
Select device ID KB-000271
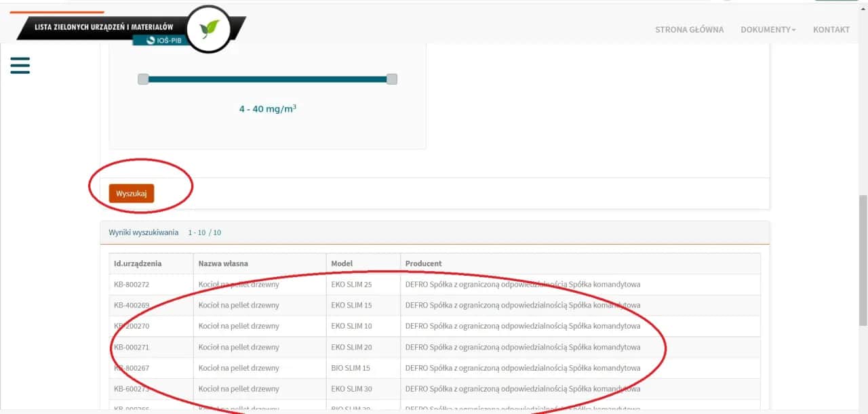tap(132, 348)
